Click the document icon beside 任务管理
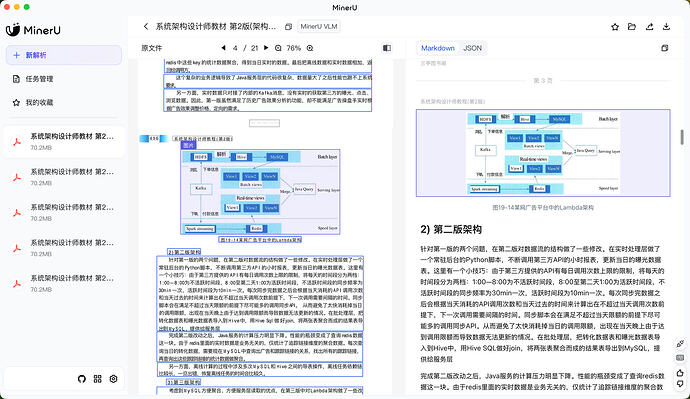The image size is (690, 399). coord(16,79)
